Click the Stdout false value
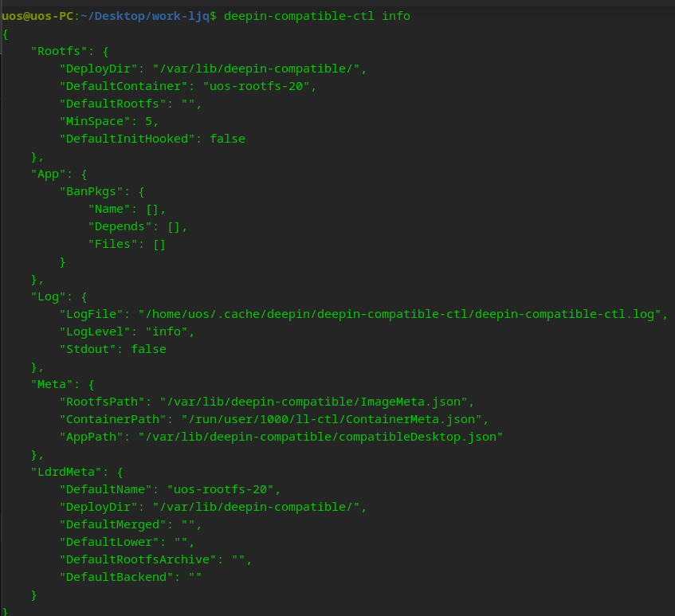 (148, 349)
